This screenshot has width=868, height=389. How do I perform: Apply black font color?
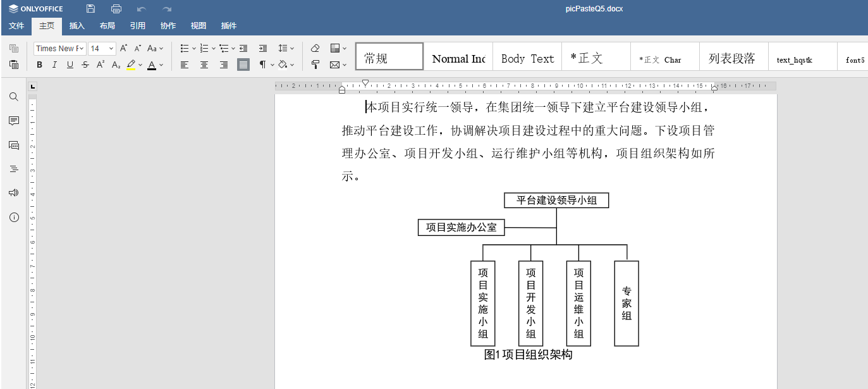(152, 65)
